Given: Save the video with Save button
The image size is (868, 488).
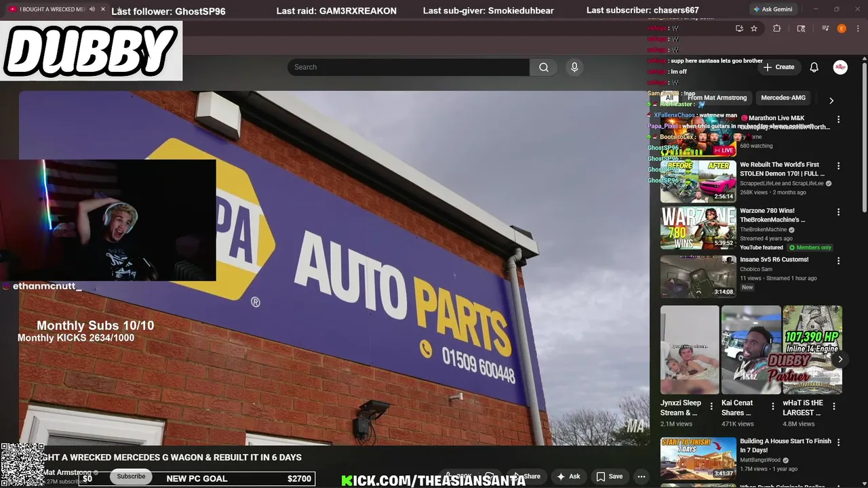Looking at the screenshot, I should coord(609,476).
